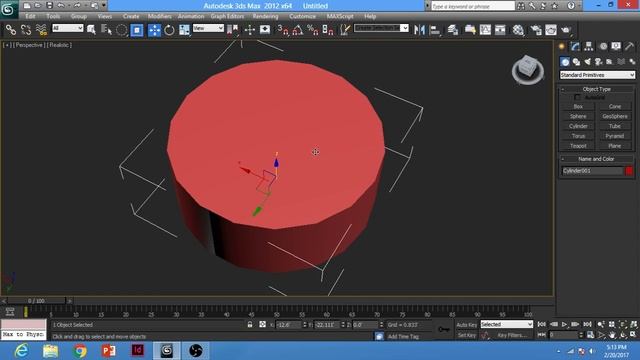Select the Cameras create category icon
The height and width of the screenshot is (360, 640).
pyautogui.click(x=598, y=62)
